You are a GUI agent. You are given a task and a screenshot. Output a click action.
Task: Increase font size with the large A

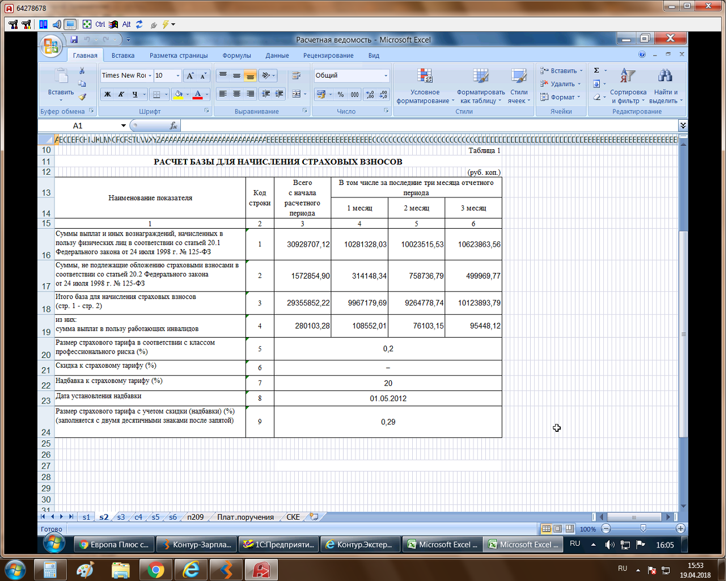(x=191, y=75)
